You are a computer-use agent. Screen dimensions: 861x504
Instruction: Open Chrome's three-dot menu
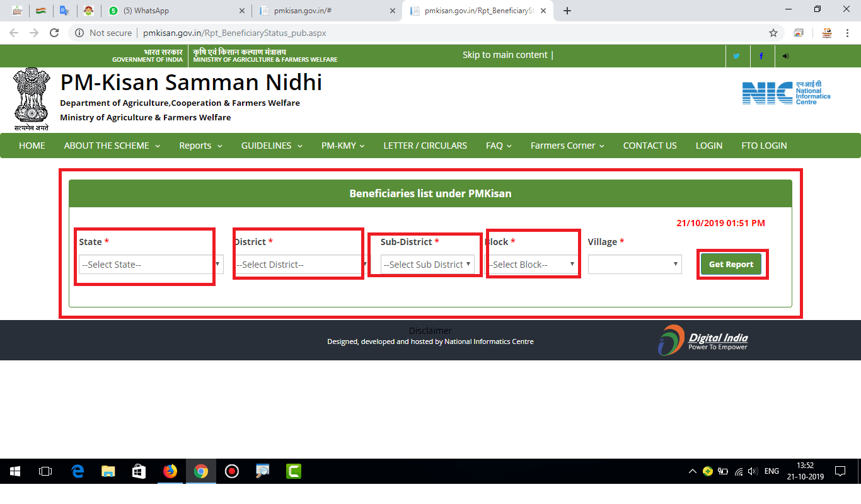tap(847, 33)
